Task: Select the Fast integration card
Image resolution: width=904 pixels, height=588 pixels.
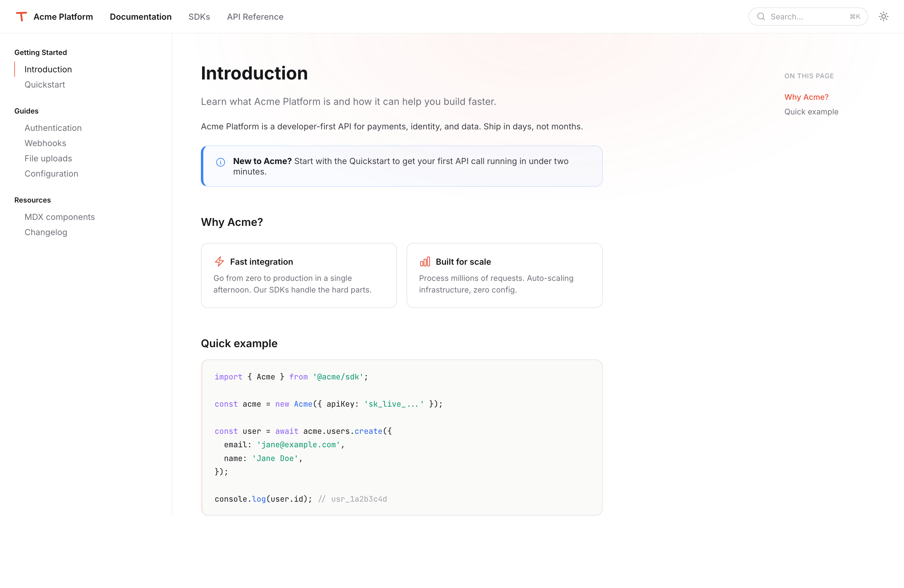Action: pyautogui.click(x=299, y=275)
